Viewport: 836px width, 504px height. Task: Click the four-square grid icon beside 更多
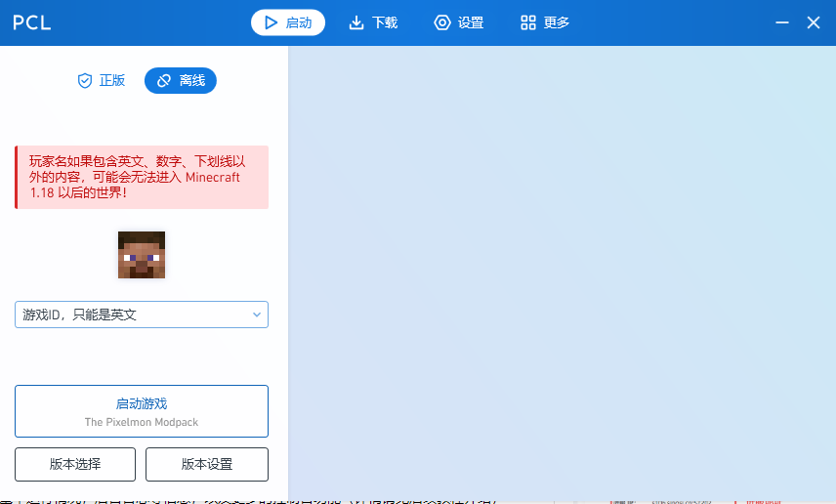point(528,22)
